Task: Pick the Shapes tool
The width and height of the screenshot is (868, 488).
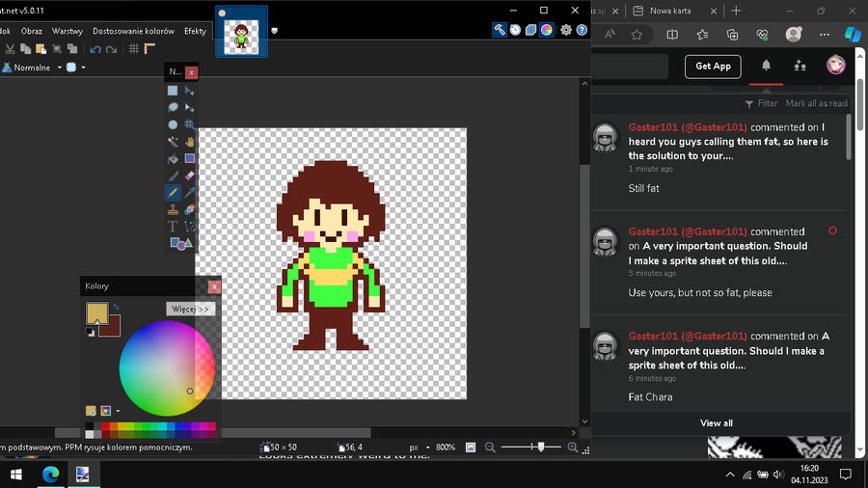Action: click(x=181, y=243)
